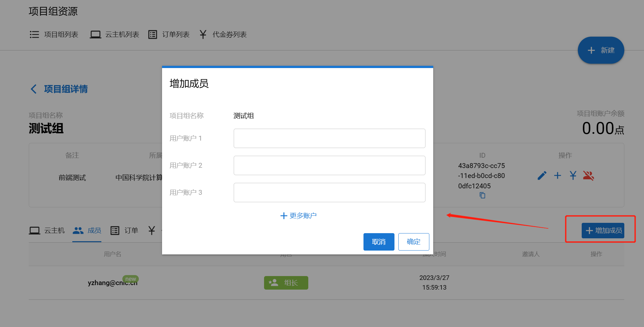
Task: Open the 代金券列表 tab
Action: pyautogui.click(x=223, y=35)
